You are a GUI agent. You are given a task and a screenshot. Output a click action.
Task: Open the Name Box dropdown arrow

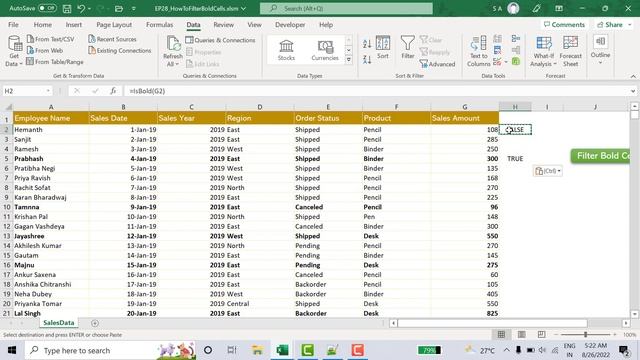point(48,91)
